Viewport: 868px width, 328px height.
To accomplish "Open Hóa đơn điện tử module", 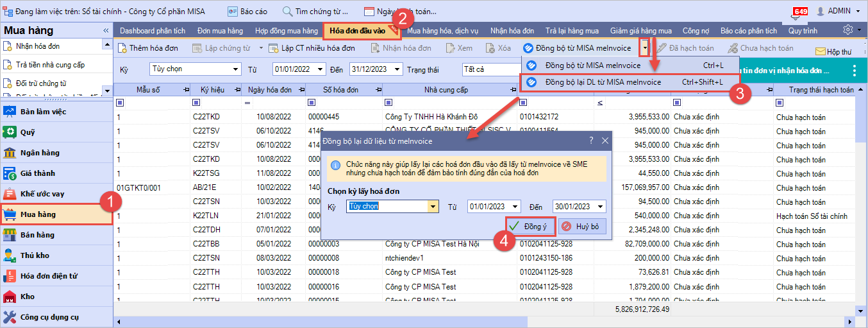I will click(x=49, y=276).
